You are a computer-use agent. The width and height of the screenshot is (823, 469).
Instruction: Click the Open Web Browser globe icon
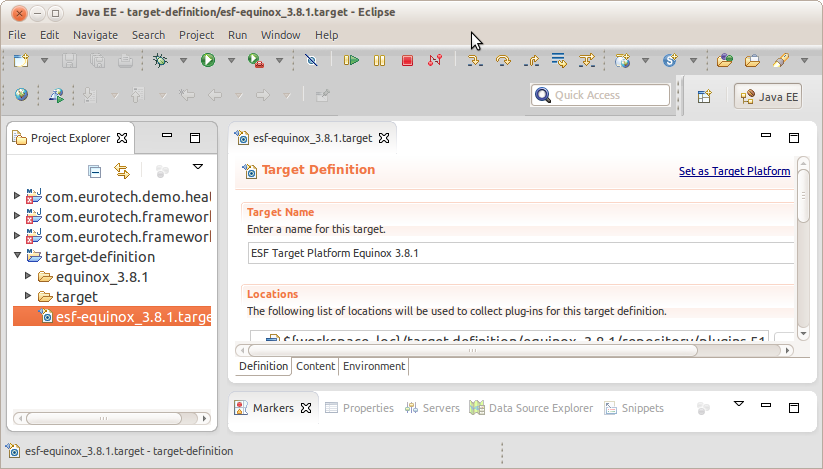22,95
